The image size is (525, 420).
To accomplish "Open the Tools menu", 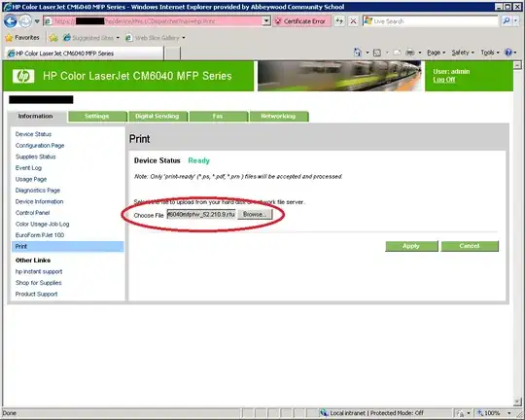I will (x=490, y=52).
